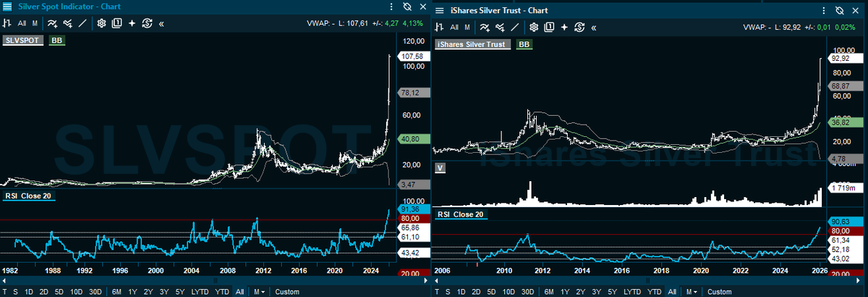
Task: Open the M interval dropdown in Silver Spot bottom bar
Action: (258, 291)
